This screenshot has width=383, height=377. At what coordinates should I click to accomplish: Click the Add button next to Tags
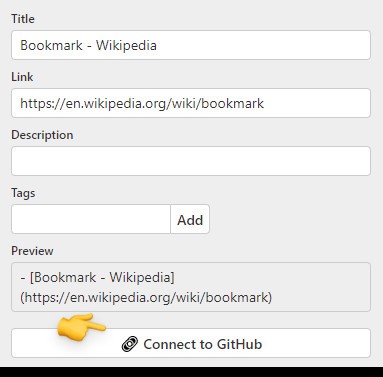[x=190, y=219]
